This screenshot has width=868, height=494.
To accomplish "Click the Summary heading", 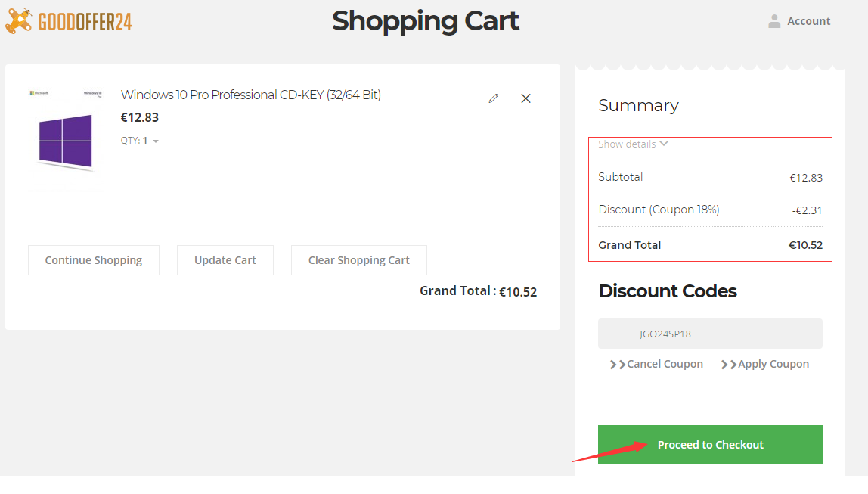I will coord(638,105).
